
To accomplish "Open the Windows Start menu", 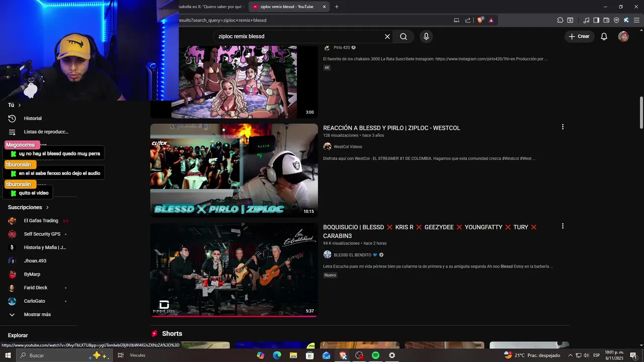I will tap(8, 355).
